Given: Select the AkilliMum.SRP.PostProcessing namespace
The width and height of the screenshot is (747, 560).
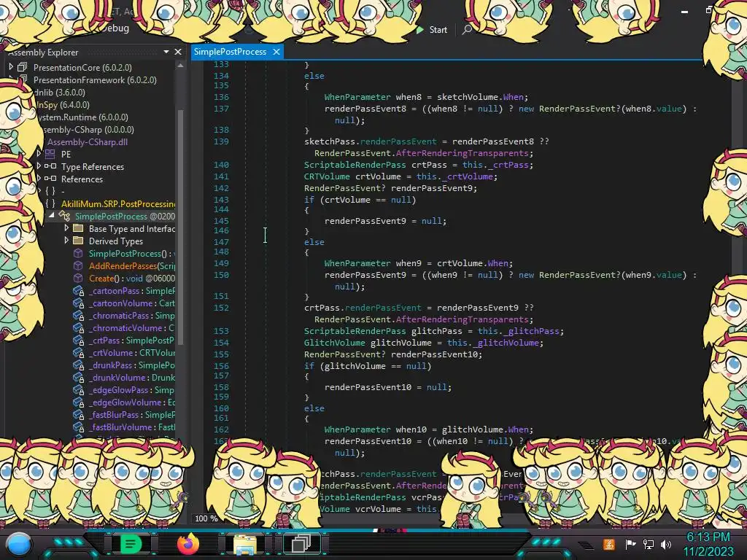Looking at the screenshot, I should tap(118, 204).
